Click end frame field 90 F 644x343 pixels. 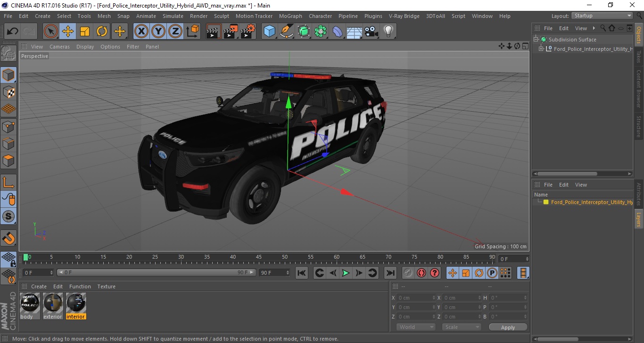click(x=274, y=272)
